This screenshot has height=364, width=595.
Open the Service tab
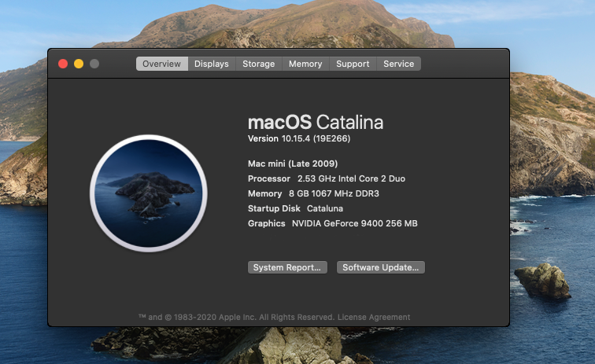[398, 64]
